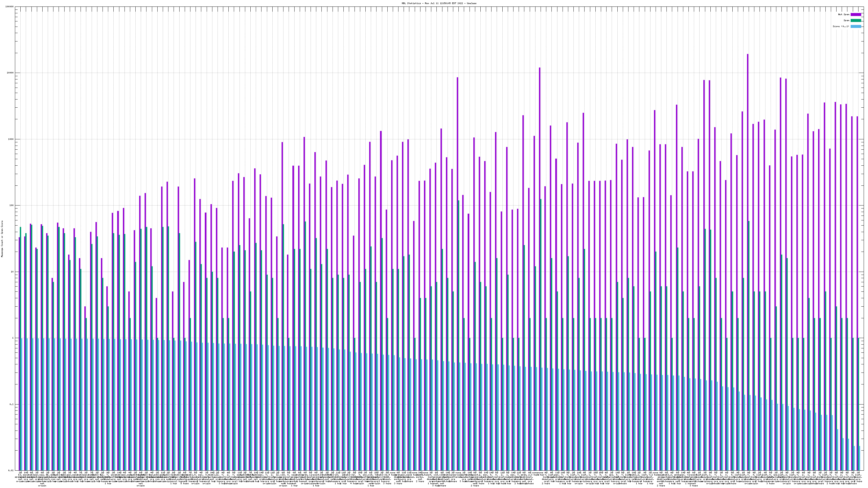Select the 'Not Spam' legend label
The image size is (868, 488).
click(844, 14)
